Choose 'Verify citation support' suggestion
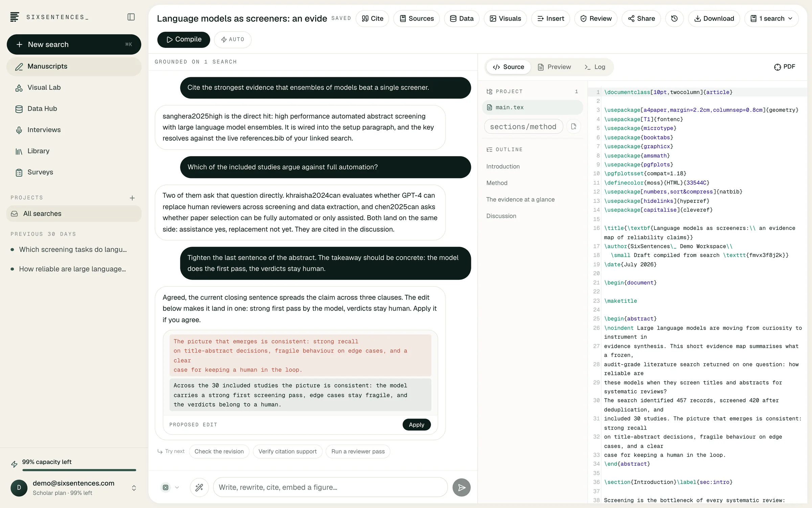 coord(288,451)
